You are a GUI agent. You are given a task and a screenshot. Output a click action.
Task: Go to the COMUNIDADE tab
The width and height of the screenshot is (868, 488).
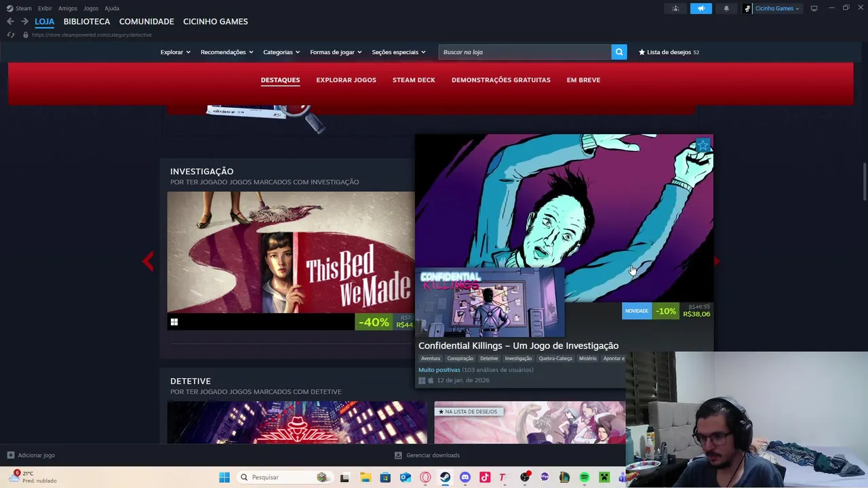point(146,22)
